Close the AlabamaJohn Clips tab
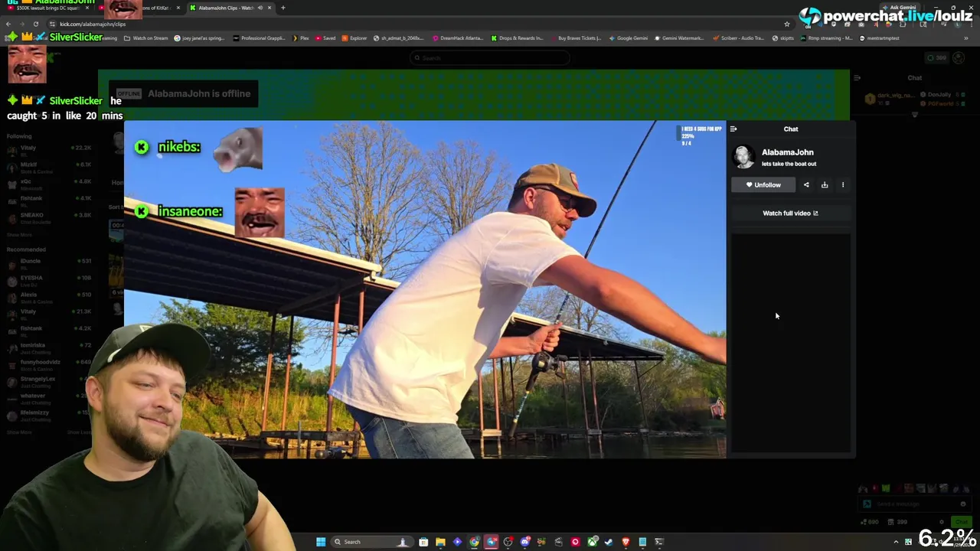The height and width of the screenshot is (551, 980). point(269,8)
